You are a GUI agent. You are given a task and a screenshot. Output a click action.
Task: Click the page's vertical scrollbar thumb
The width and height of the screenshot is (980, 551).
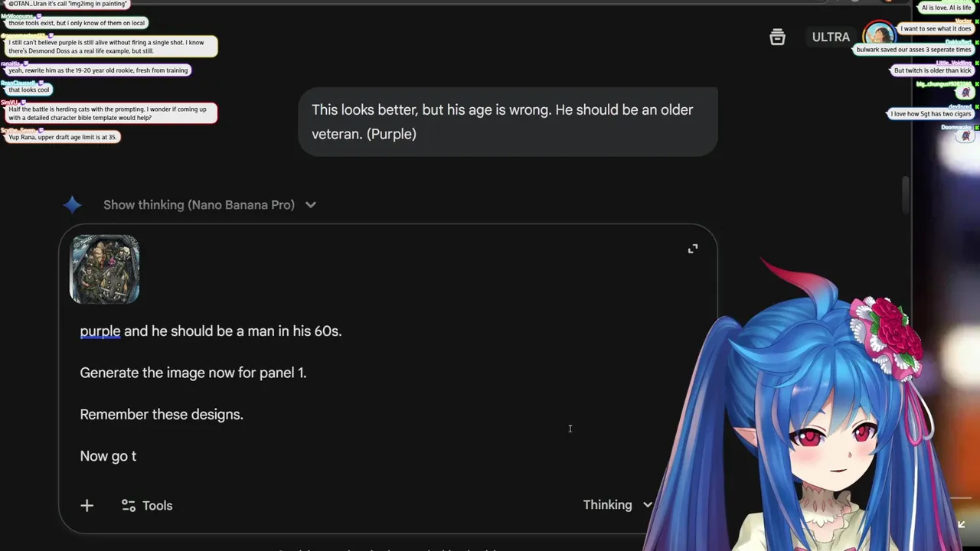click(905, 195)
